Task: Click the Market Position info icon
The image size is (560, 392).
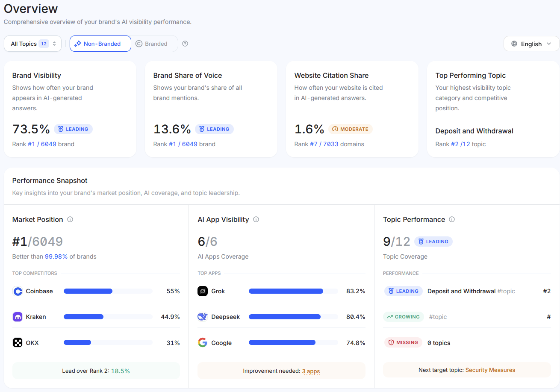Action: pos(70,219)
